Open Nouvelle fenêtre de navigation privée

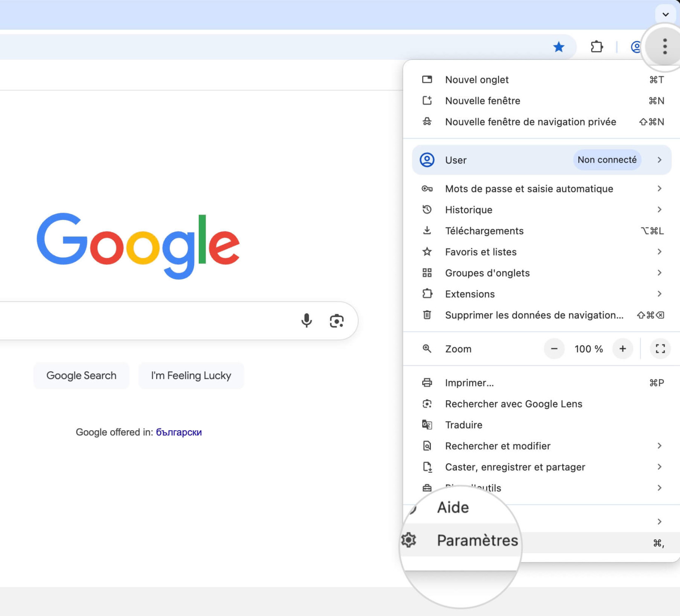[542, 122]
